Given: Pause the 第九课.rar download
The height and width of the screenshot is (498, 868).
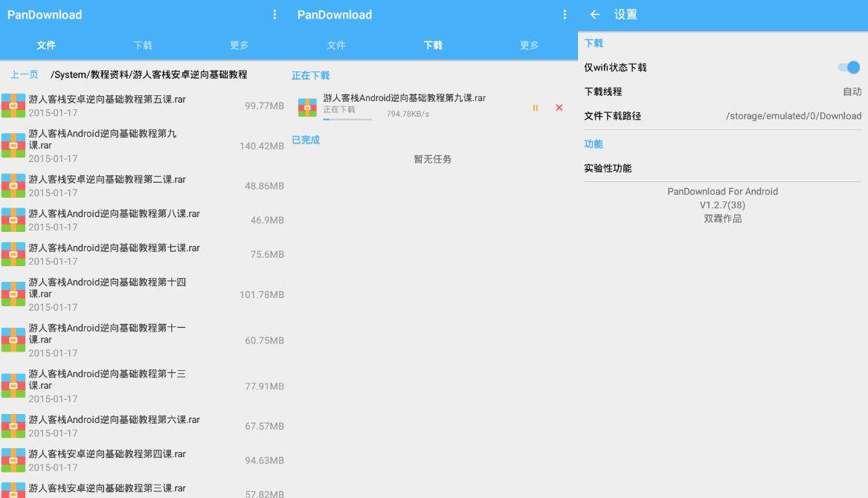Looking at the screenshot, I should pos(536,108).
